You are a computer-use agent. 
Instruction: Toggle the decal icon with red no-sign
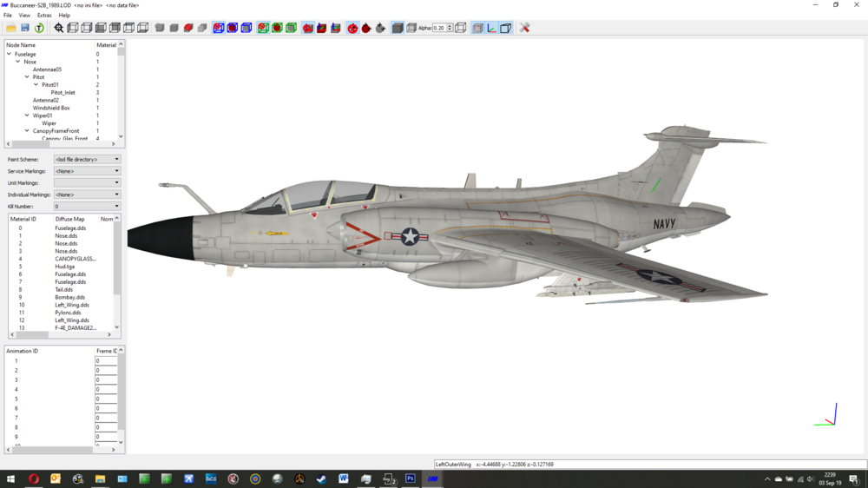tap(352, 28)
